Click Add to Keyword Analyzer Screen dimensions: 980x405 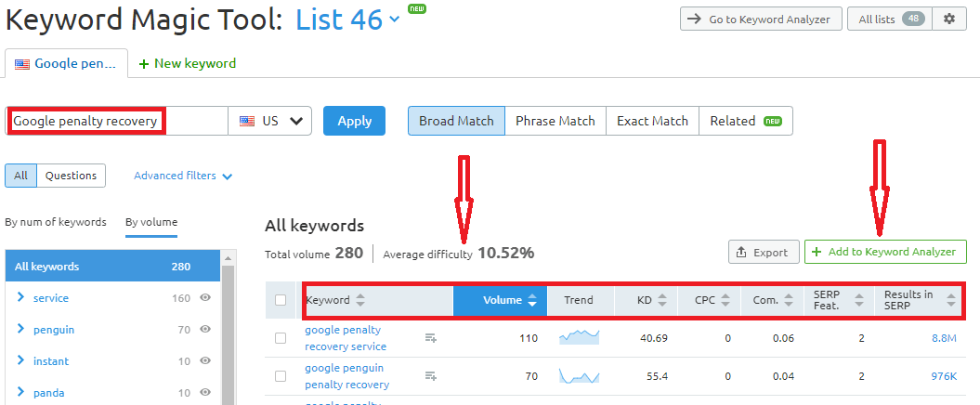885,252
